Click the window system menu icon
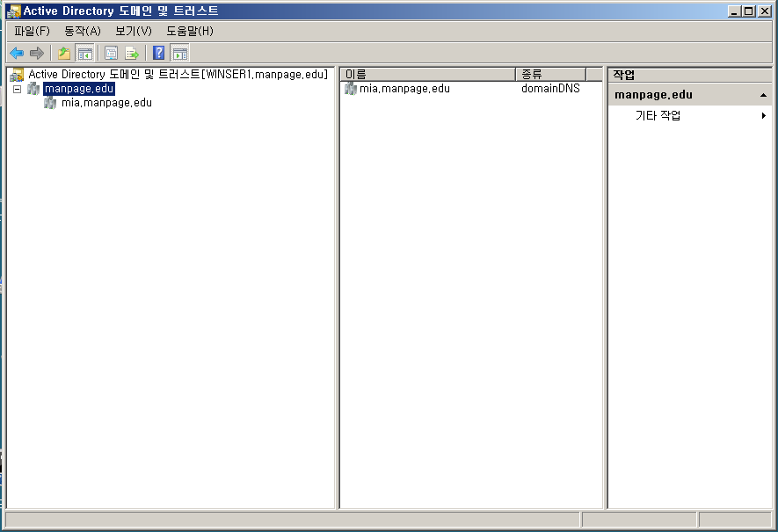 pyautogui.click(x=13, y=11)
